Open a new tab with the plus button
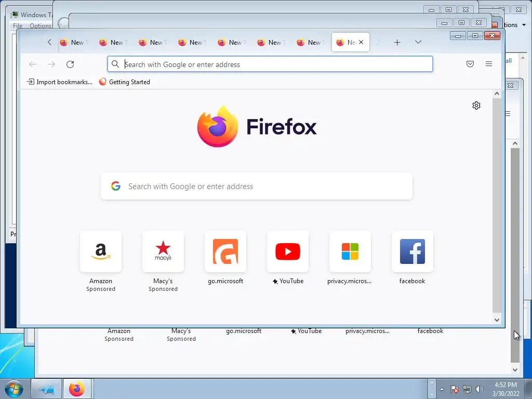The height and width of the screenshot is (399, 532). coord(397,43)
